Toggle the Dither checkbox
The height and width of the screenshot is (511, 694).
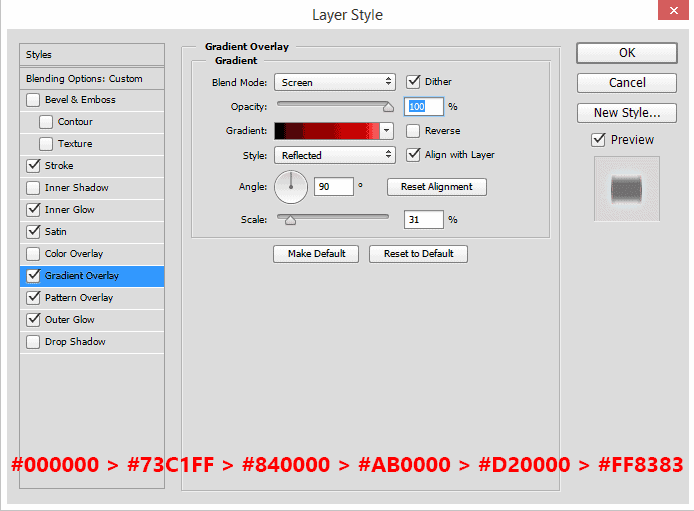(413, 82)
